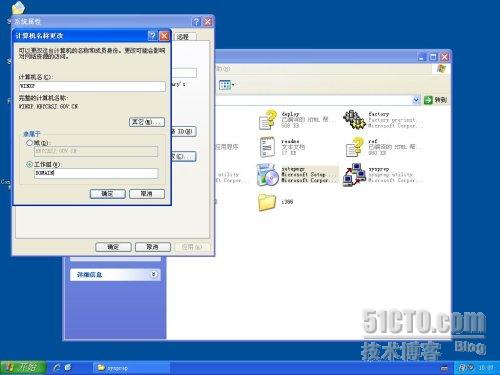
Task: Click the Windows flag logo in Explorer
Action: click(x=441, y=69)
